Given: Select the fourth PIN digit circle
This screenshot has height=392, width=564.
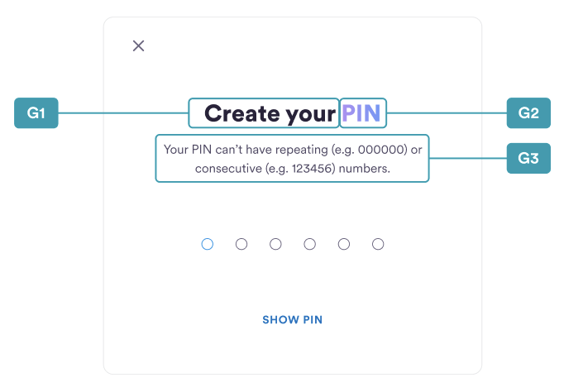Looking at the screenshot, I should pos(309,244).
